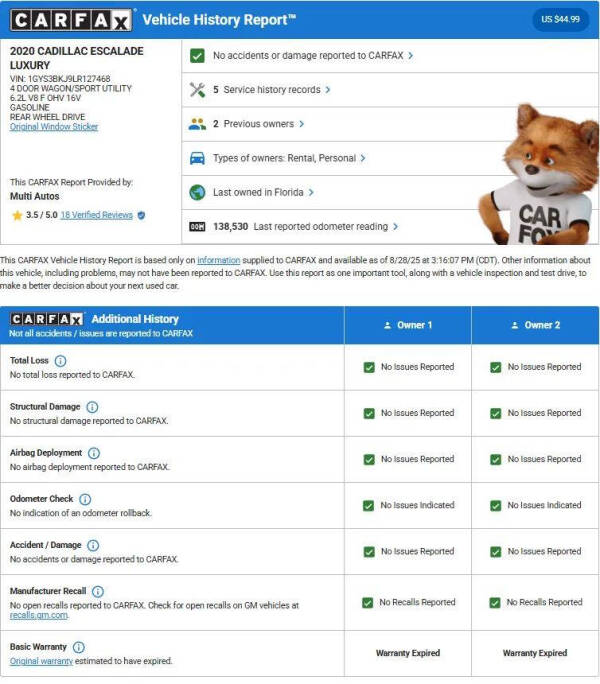Screen dimensions: 600x684
Task: Select the Owner 2 column header
Action: coord(535,325)
